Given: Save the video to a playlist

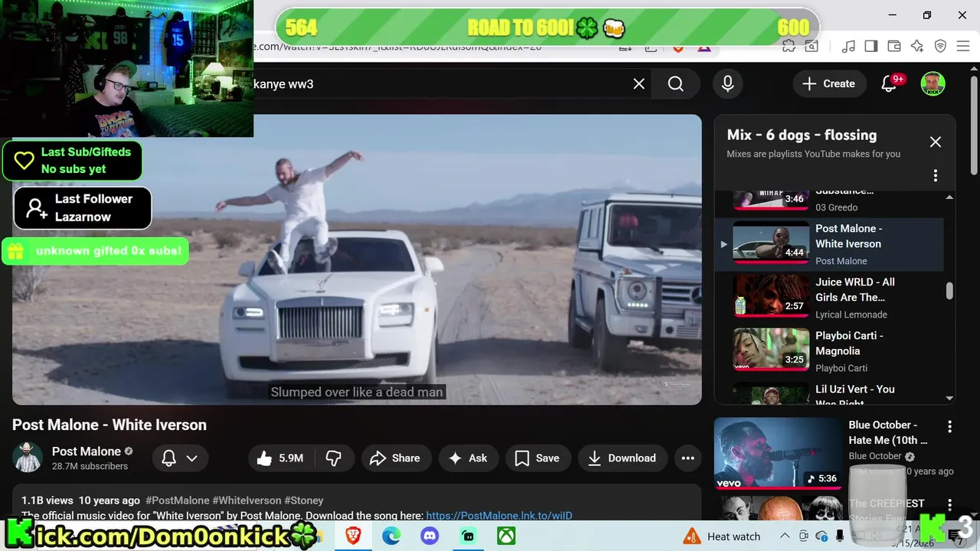Looking at the screenshot, I should (x=537, y=458).
